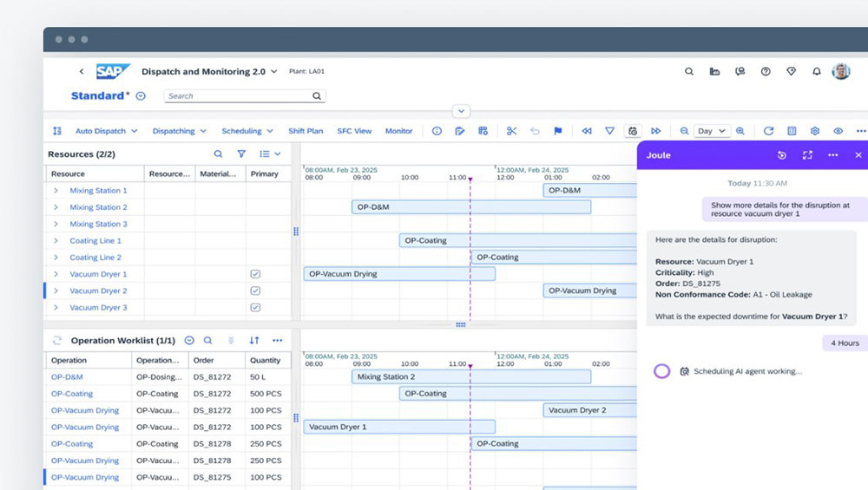Zoom in on the Gantt chart
Screen dimensions: 868x490
[740, 131]
